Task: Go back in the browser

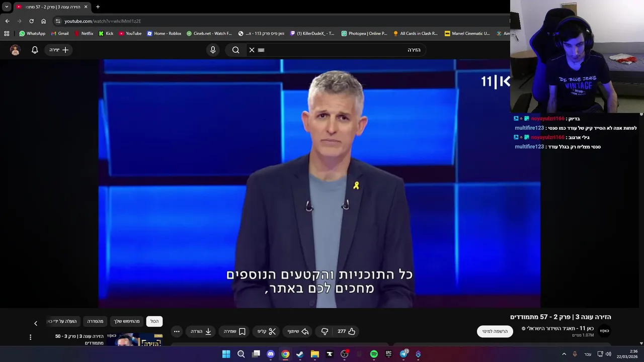Action: (x=7, y=21)
